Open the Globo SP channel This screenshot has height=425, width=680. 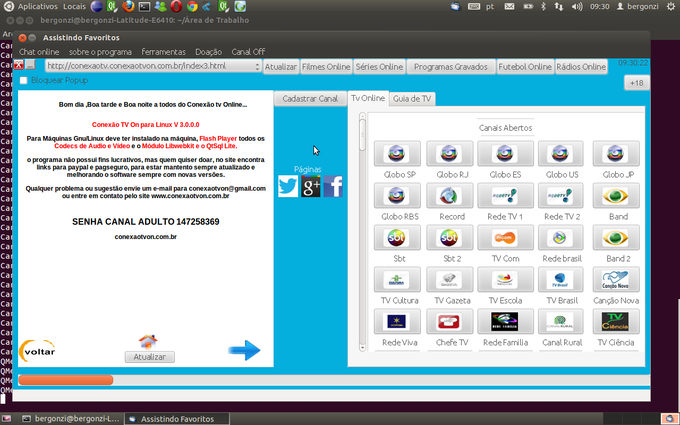397,154
